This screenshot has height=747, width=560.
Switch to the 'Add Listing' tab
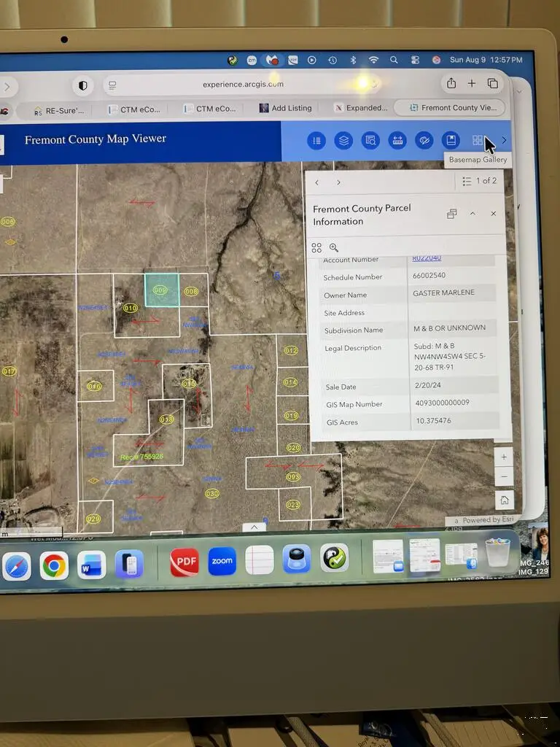286,108
